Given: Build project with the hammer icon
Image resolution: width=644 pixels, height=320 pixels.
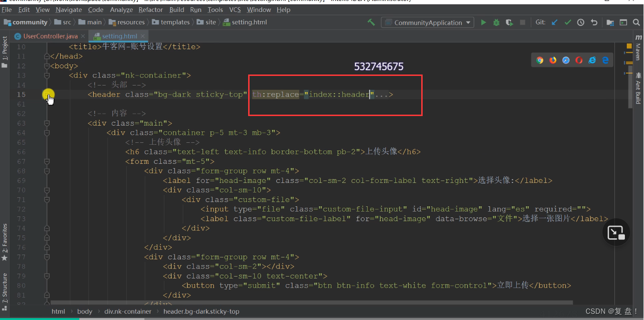Looking at the screenshot, I should (371, 22).
